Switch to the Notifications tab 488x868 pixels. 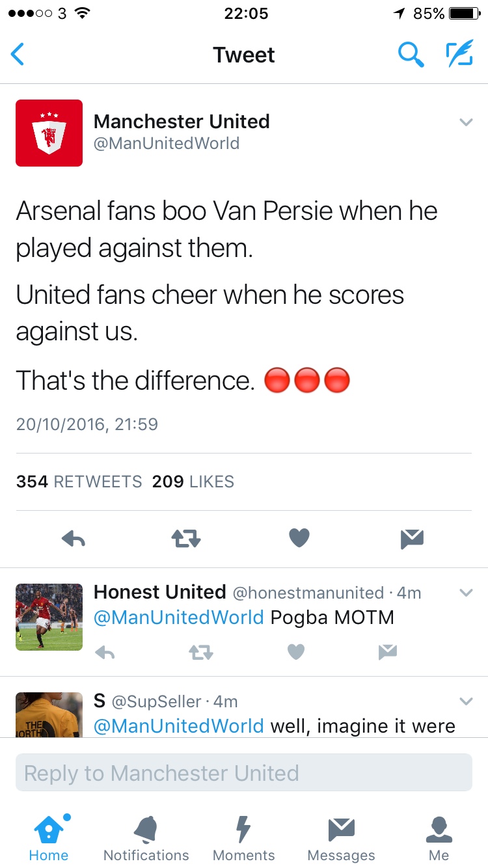tap(146, 839)
